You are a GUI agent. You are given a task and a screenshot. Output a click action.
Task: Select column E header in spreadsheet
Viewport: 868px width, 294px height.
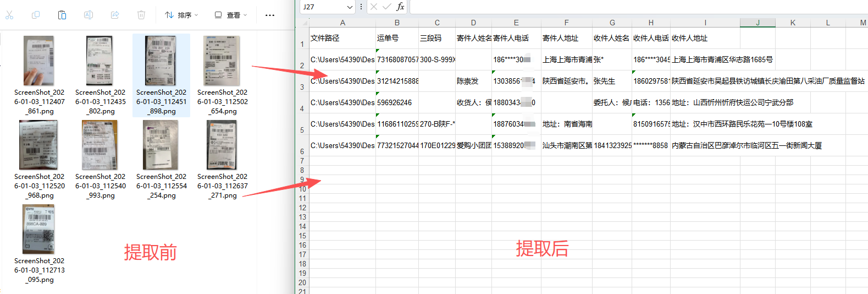tap(516, 23)
